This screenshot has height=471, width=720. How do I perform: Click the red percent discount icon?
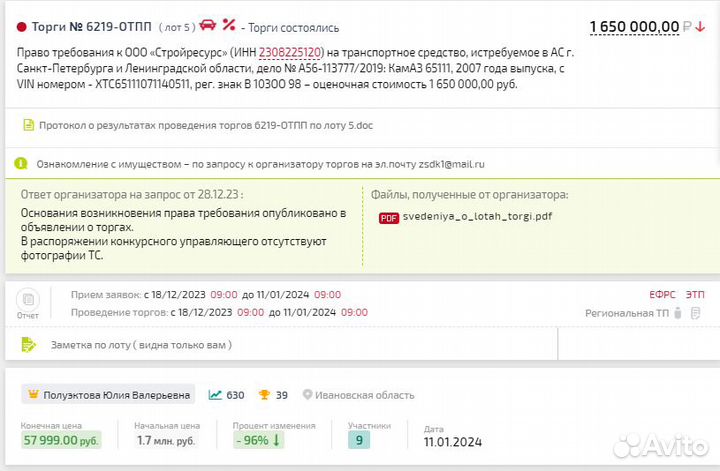(230, 26)
